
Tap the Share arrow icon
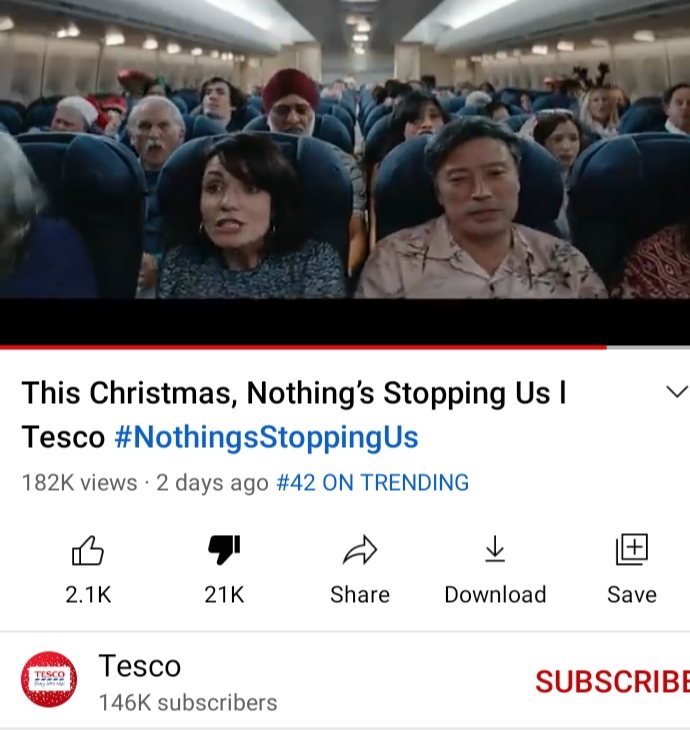[x=360, y=550]
